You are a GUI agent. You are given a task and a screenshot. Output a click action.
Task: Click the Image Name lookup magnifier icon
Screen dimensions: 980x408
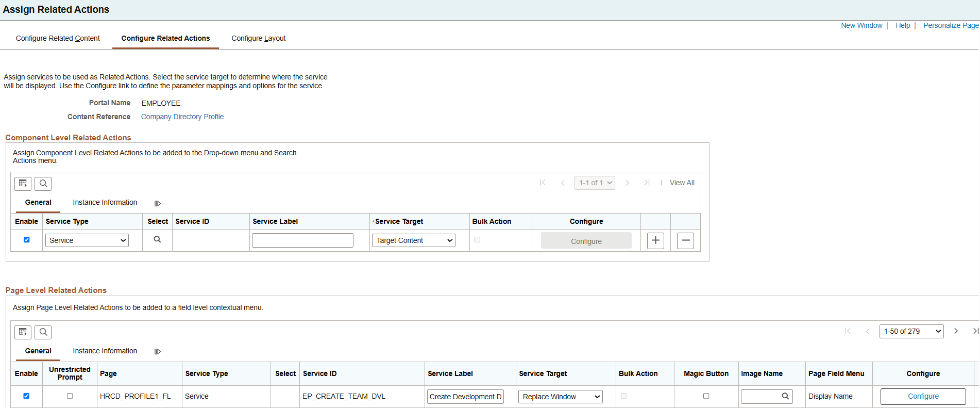[785, 396]
